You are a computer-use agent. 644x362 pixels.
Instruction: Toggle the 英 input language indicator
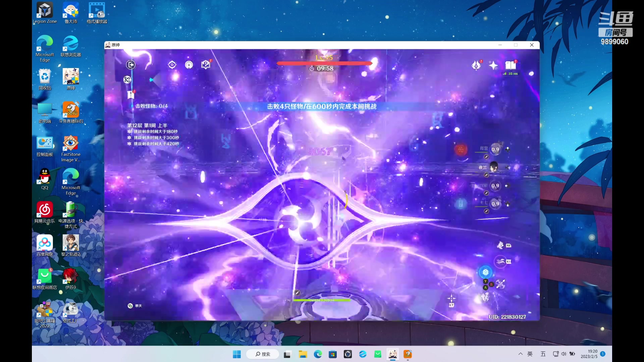coord(530,354)
